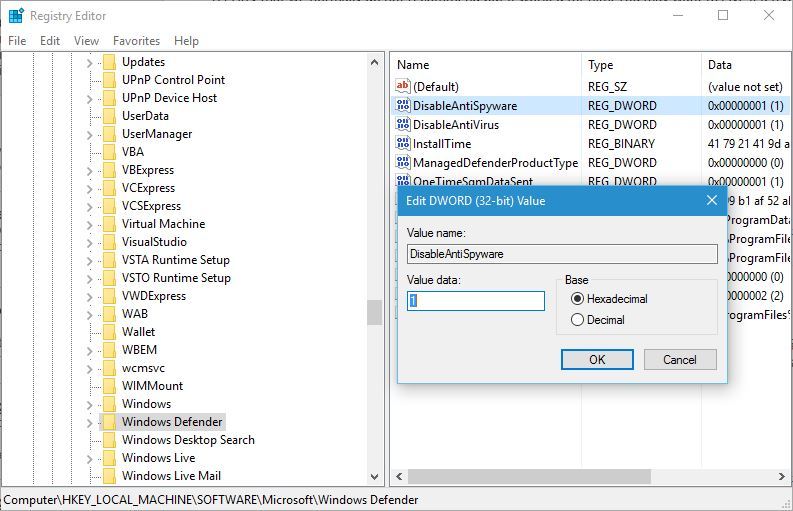Expand the VBExpress key

(90, 171)
